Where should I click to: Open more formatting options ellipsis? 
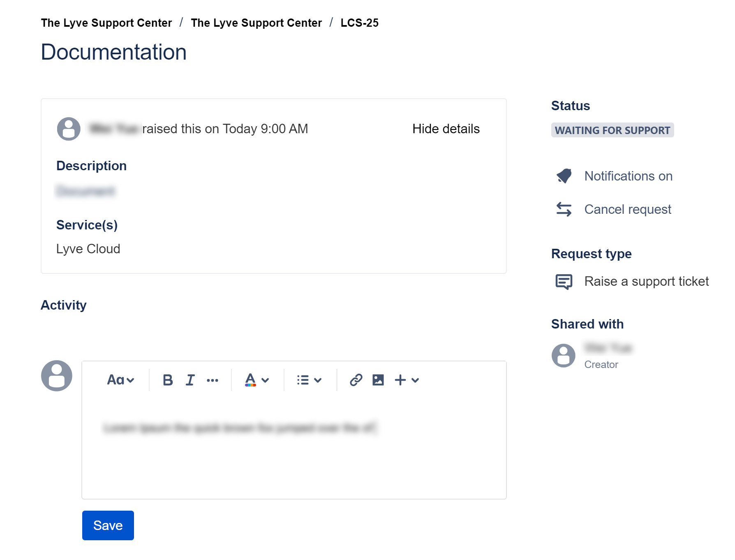click(213, 380)
